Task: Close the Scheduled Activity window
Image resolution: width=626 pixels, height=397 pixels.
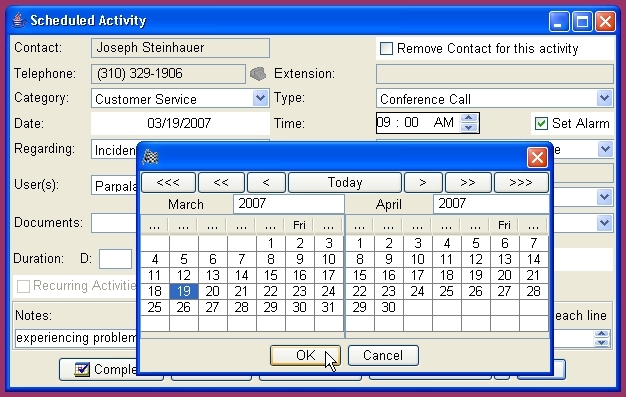Action: (605, 21)
